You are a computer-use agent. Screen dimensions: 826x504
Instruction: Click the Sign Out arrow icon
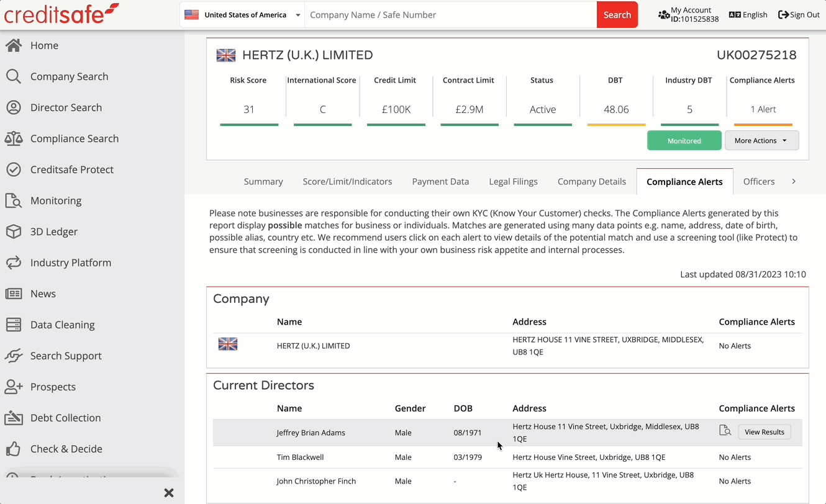click(783, 14)
